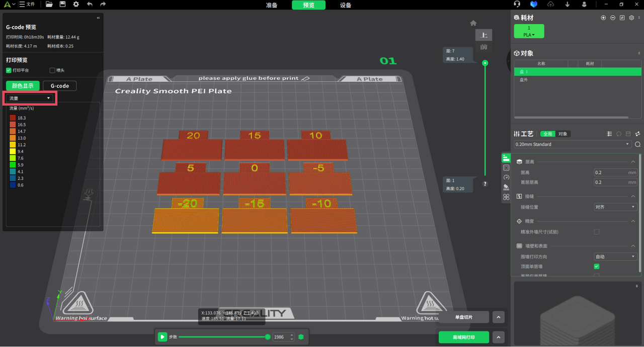
Task: Switch to the 准备 tab
Action: pyautogui.click(x=272, y=5)
